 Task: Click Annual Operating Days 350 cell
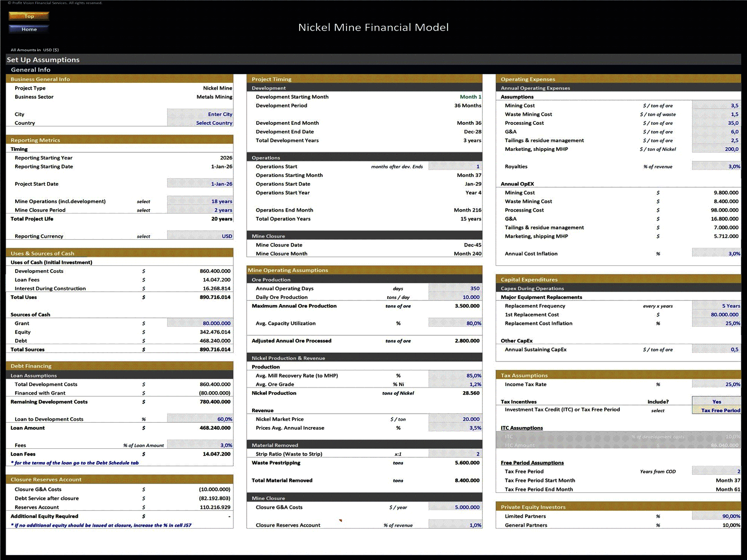coord(455,289)
